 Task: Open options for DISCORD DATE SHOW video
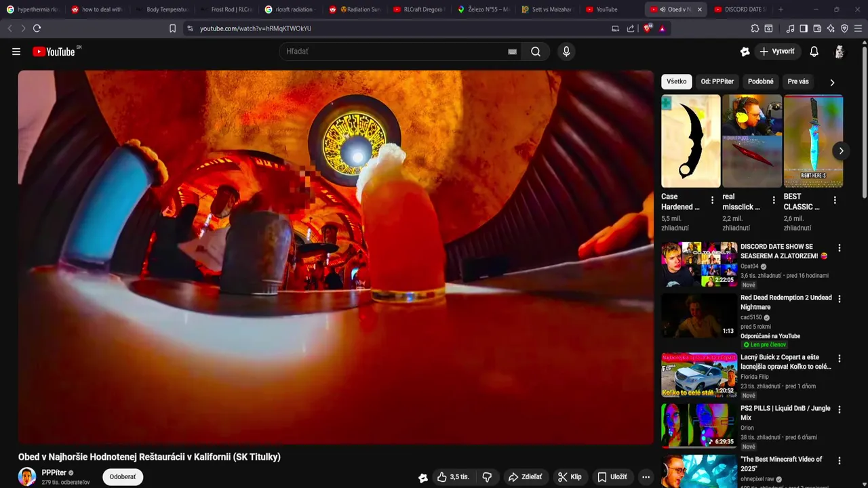(840, 248)
